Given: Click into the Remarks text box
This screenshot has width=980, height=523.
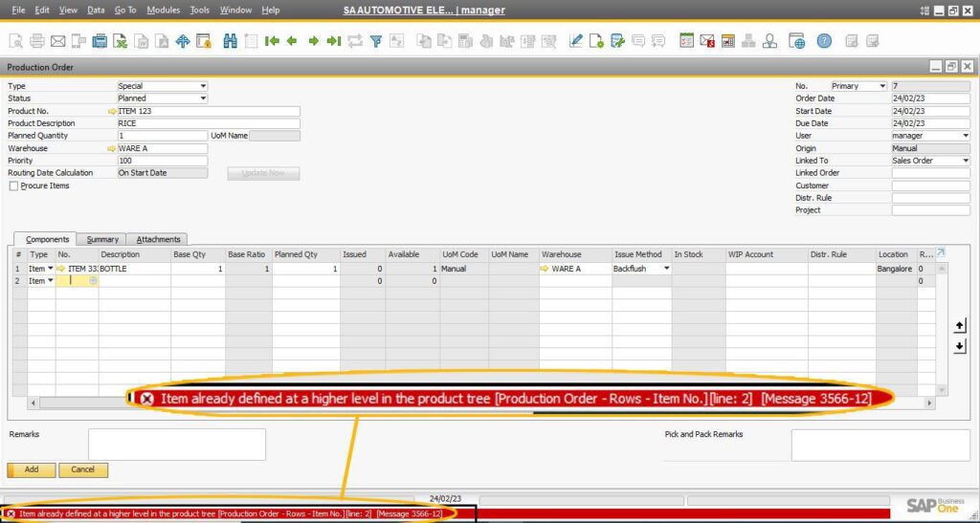Looking at the screenshot, I should coord(177,445).
